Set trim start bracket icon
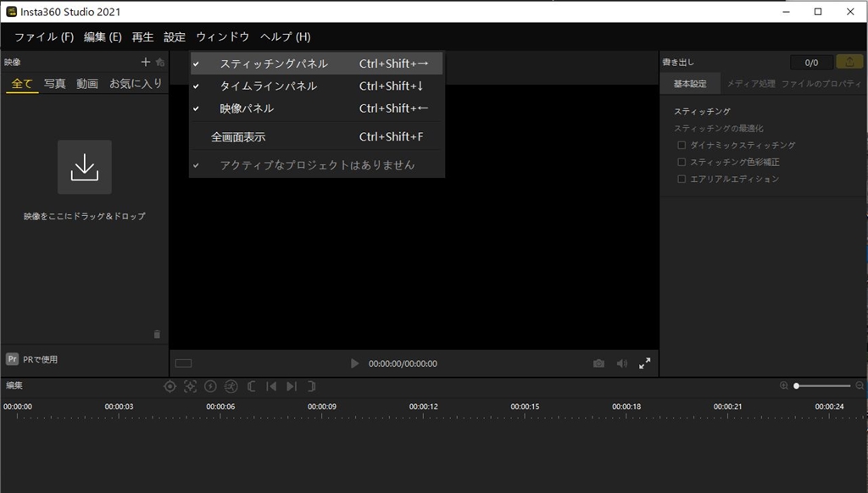The width and height of the screenshot is (868, 493). click(x=251, y=386)
